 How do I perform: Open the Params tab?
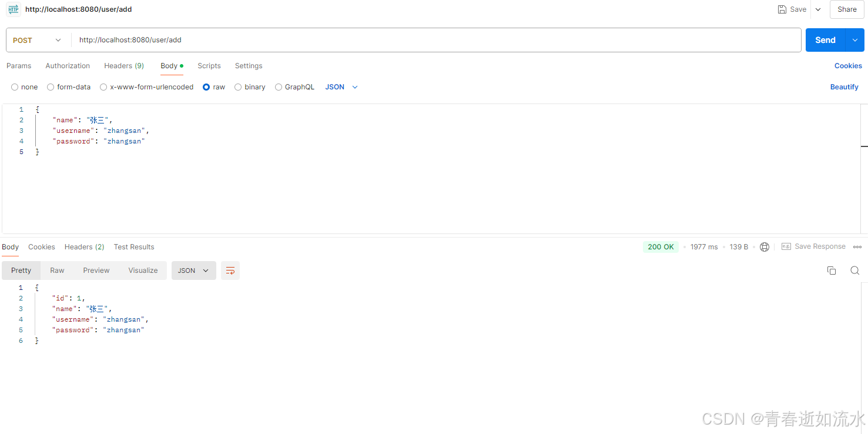click(x=19, y=66)
